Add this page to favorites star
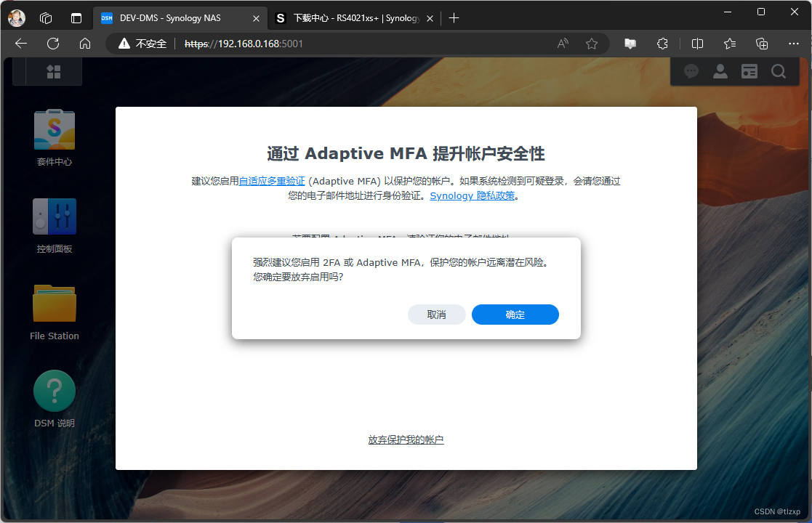Viewport: 812px width, 523px height. coord(592,44)
